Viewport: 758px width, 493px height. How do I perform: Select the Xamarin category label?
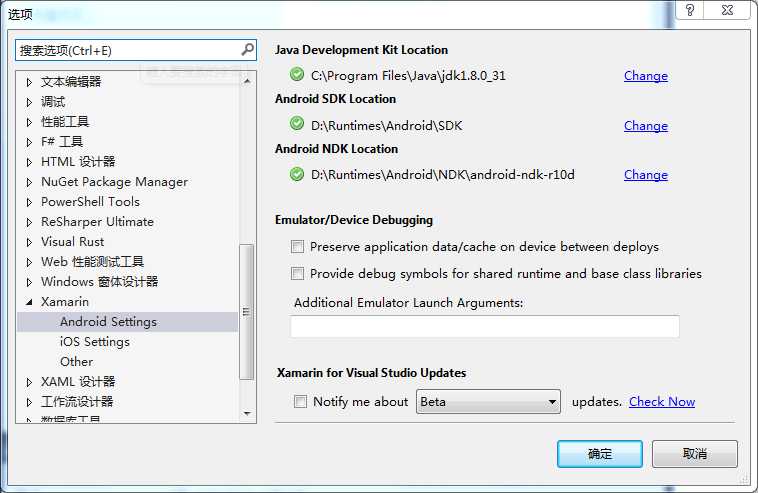tap(65, 302)
